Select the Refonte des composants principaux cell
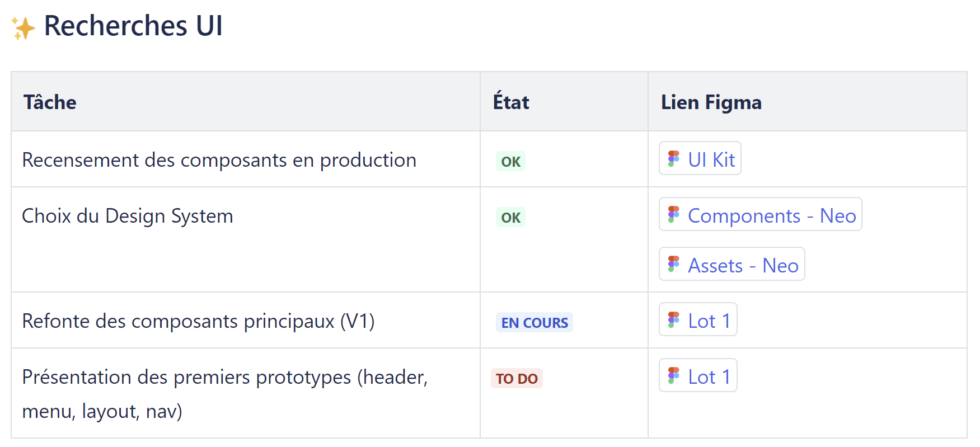This screenshot has height=447, width=980. pos(198,321)
